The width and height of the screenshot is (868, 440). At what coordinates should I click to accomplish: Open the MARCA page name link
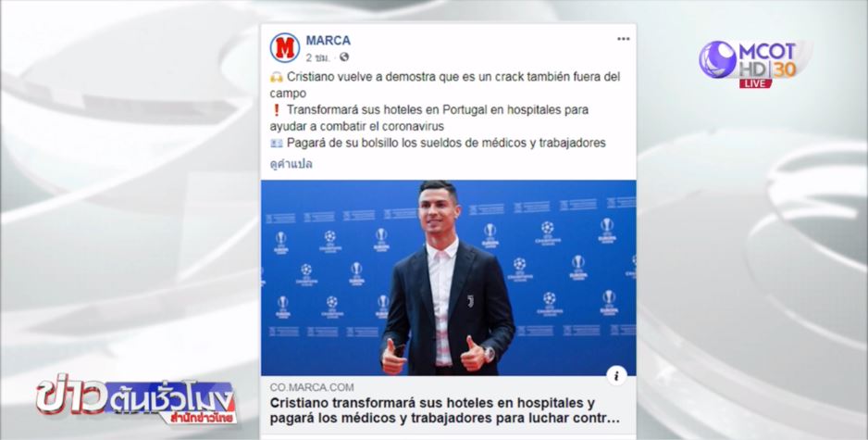pyautogui.click(x=329, y=41)
